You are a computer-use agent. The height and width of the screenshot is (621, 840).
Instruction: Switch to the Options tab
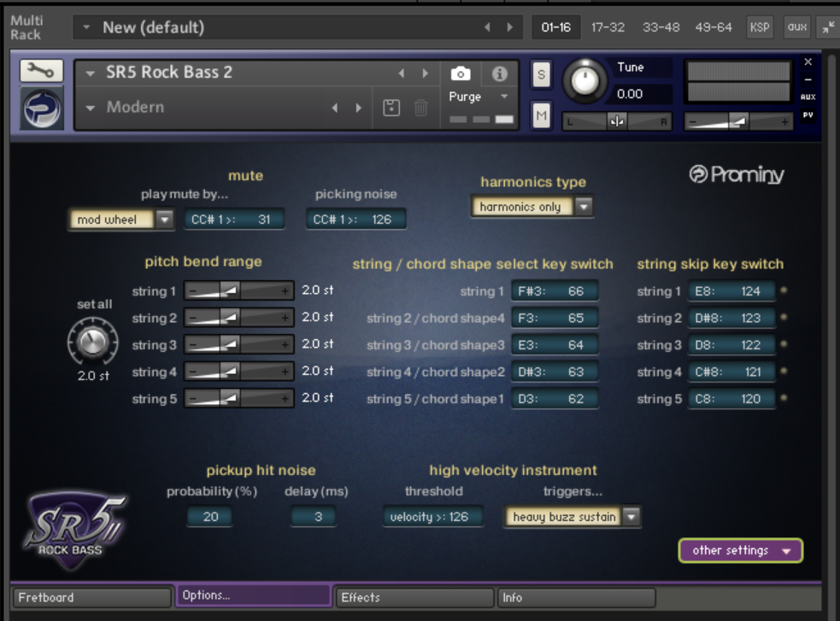coord(253,595)
